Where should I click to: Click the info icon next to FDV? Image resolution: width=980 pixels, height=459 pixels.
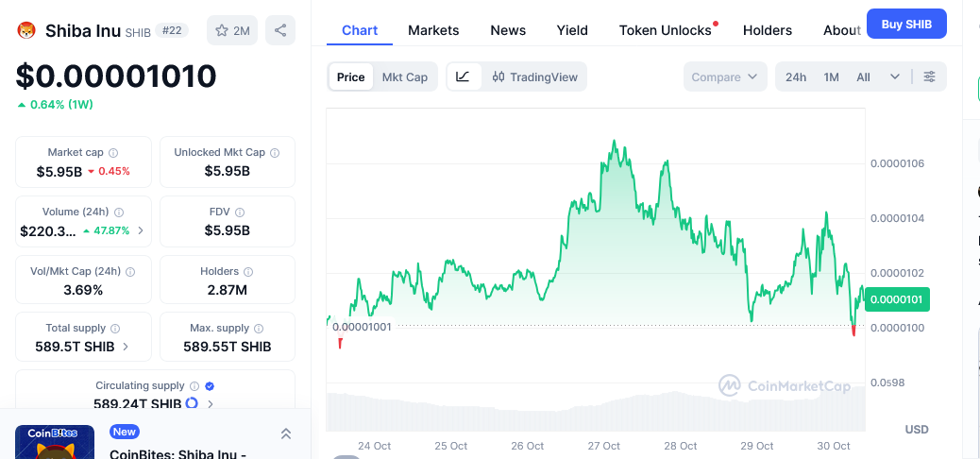[240, 212]
